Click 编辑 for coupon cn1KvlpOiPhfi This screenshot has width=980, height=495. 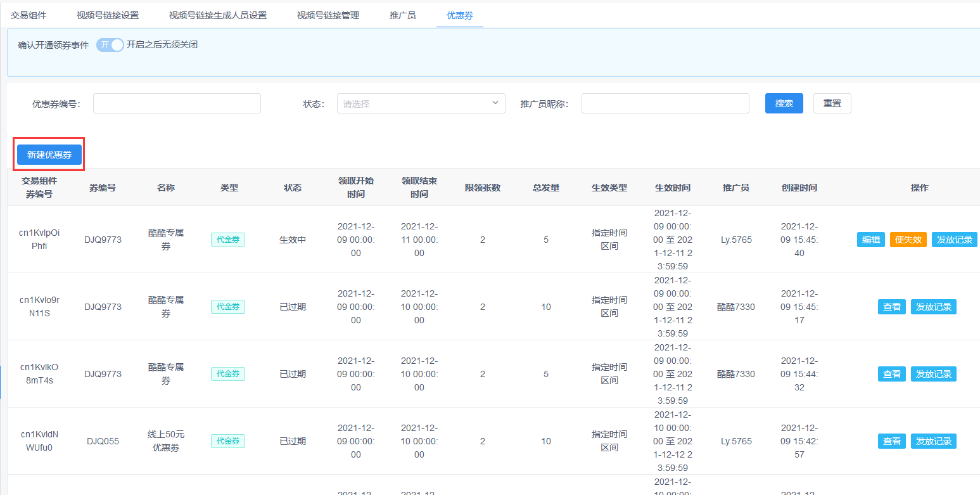coord(871,240)
